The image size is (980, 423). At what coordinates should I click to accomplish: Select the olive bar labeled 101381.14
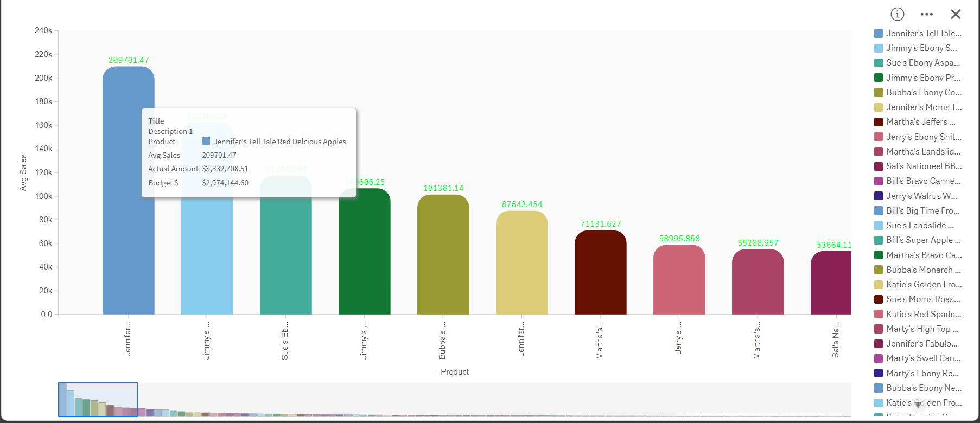click(x=443, y=255)
